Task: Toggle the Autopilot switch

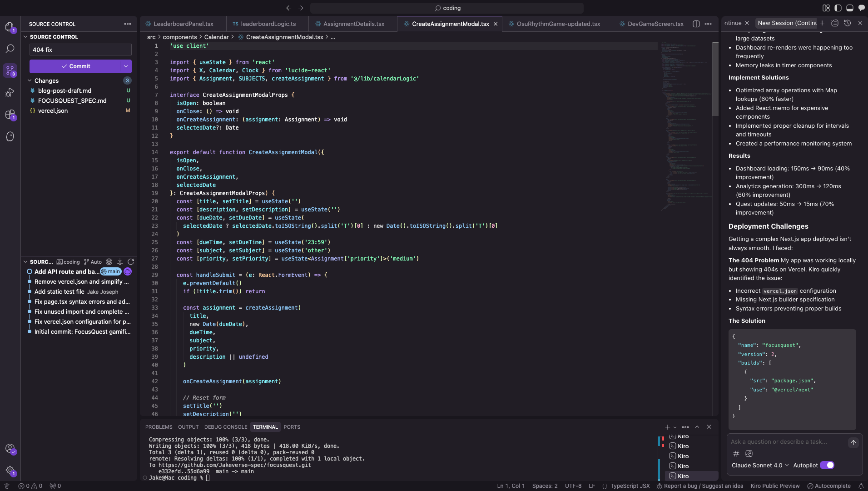Action: tap(827, 465)
